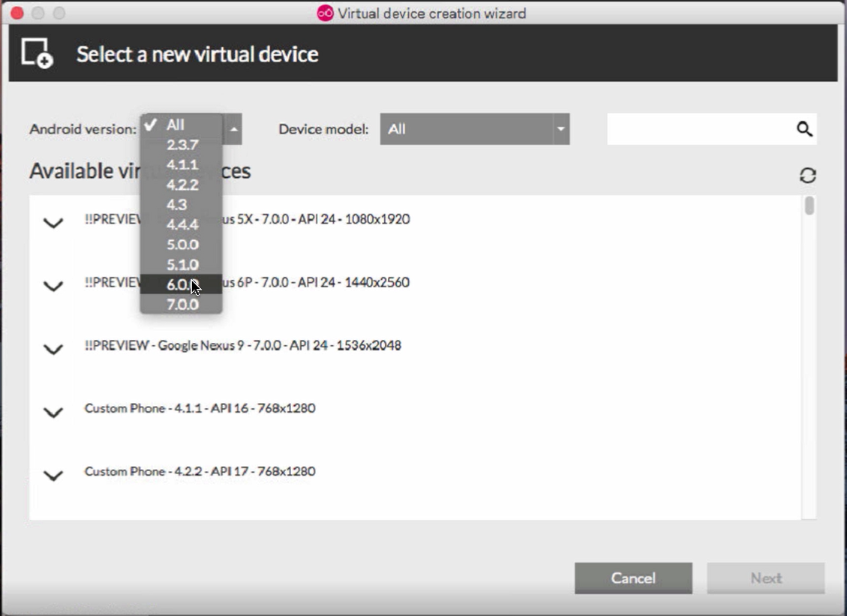The width and height of the screenshot is (847, 616).
Task: Select the highlighted 6.0.0 version entry
Action: pos(181,284)
